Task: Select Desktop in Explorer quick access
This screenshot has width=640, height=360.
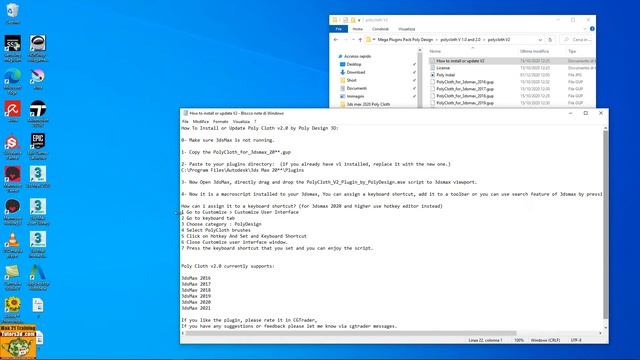Action: tap(353, 64)
